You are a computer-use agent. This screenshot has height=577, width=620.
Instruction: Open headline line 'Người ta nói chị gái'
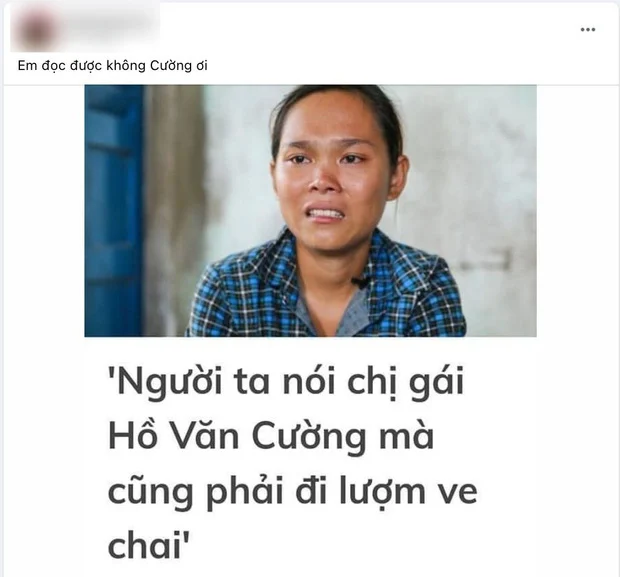tap(286, 382)
